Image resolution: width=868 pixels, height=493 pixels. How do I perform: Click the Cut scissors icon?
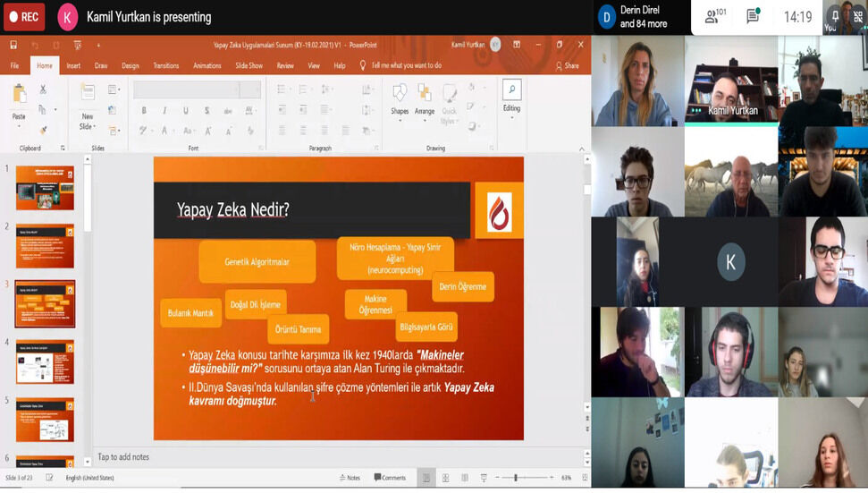pyautogui.click(x=43, y=89)
